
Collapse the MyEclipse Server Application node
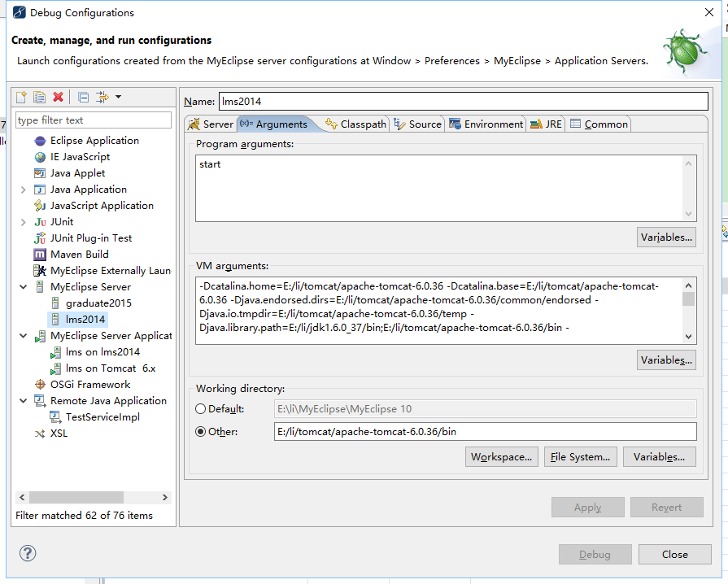[24, 336]
